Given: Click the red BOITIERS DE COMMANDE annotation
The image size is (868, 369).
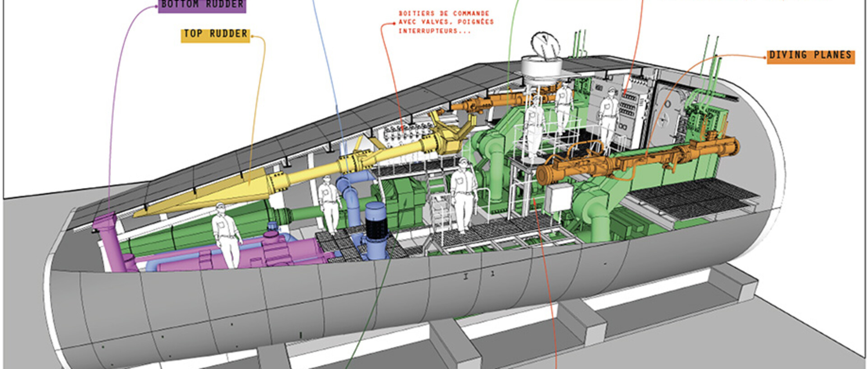Looking at the screenshot, I should [x=446, y=22].
